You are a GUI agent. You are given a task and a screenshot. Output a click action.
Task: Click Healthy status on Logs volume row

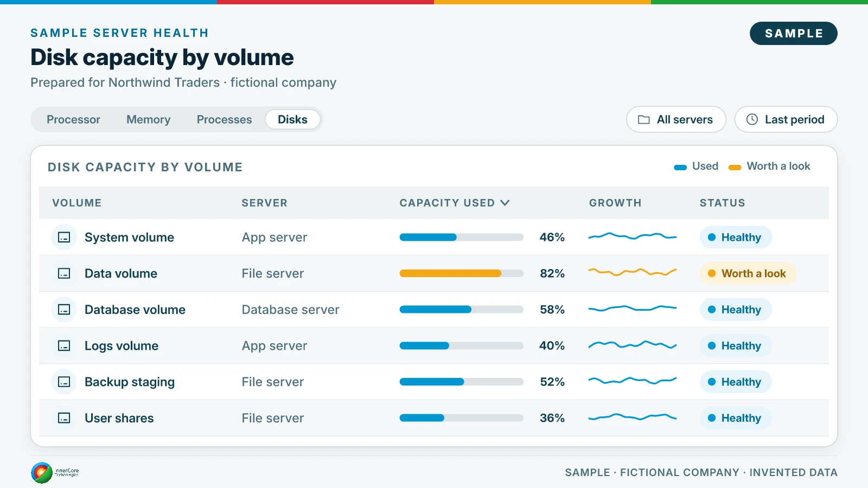tap(736, 346)
